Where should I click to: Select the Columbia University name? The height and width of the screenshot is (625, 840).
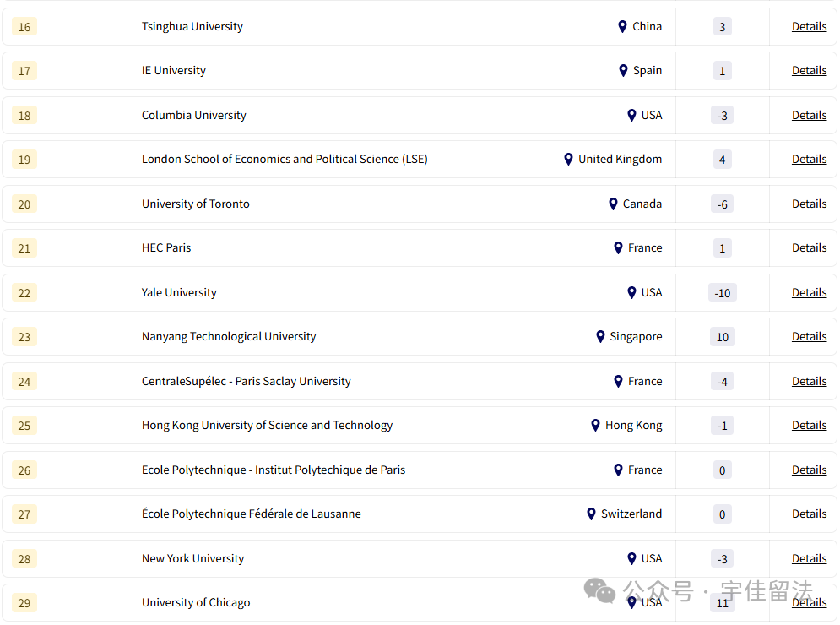[194, 115]
